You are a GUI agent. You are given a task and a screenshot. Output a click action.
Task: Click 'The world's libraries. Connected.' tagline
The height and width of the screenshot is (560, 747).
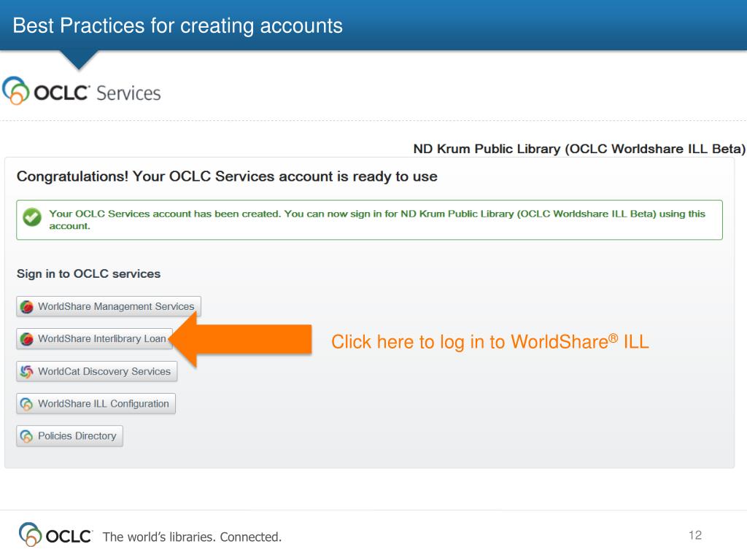point(192,537)
